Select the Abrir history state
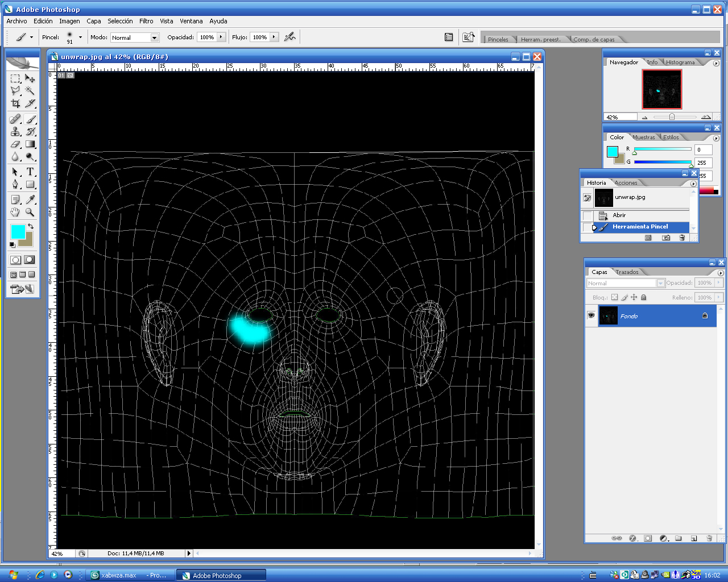The image size is (728, 582). [642, 215]
